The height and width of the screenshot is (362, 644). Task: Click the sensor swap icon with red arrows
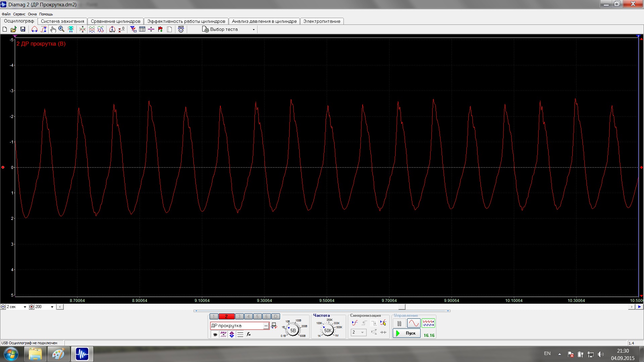click(x=274, y=325)
